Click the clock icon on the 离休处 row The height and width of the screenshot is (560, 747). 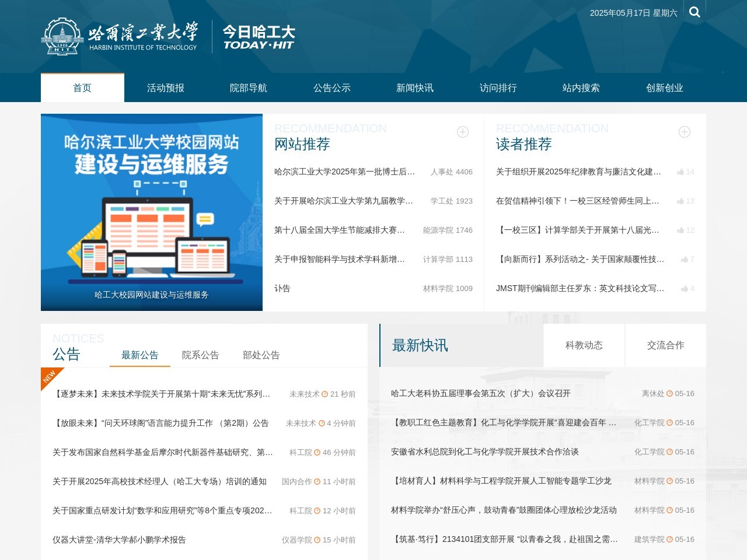coord(669,394)
